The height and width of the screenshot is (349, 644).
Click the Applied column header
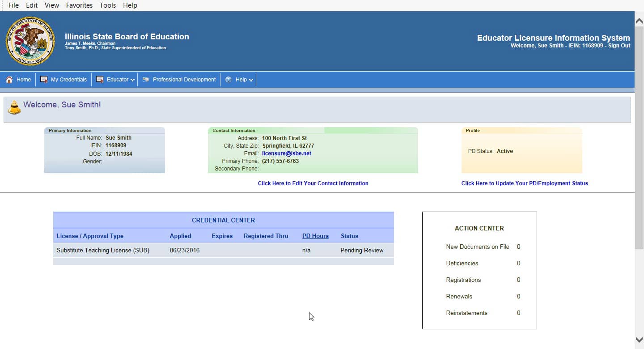[x=180, y=236]
